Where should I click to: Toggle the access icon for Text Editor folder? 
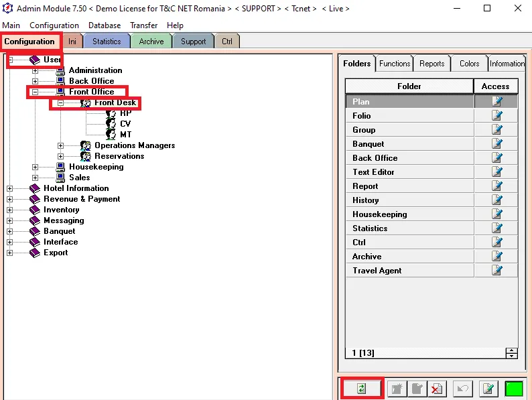coord(496,172)
